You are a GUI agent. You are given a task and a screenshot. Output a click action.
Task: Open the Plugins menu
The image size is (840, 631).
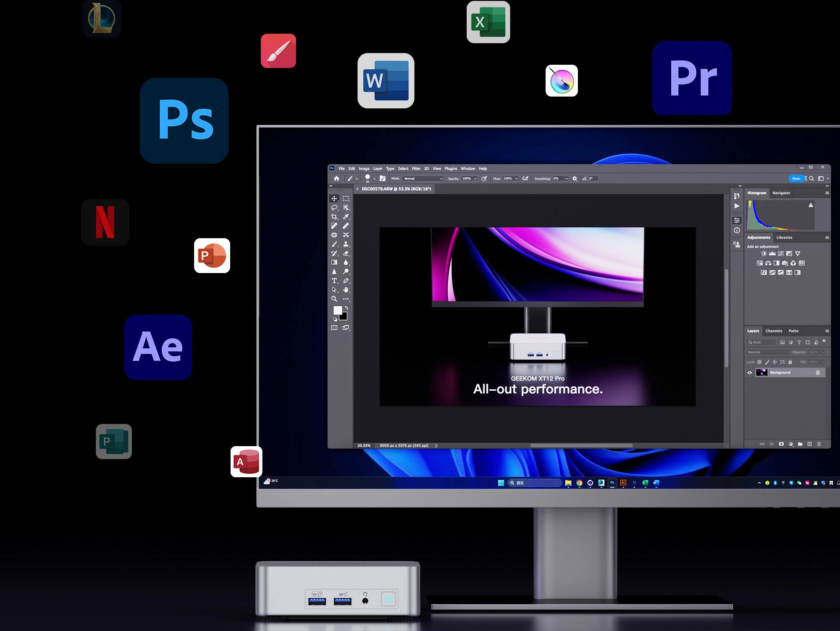click(x=451, y=168)
